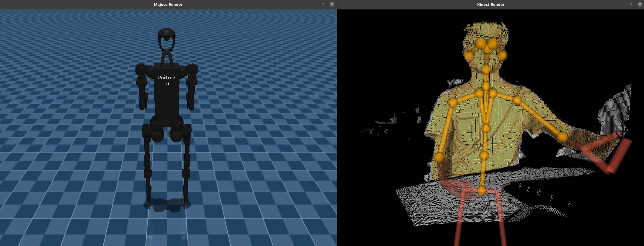
Task: Select the skeleton's mid-chest spine joint
Action: tap(486, 128)
